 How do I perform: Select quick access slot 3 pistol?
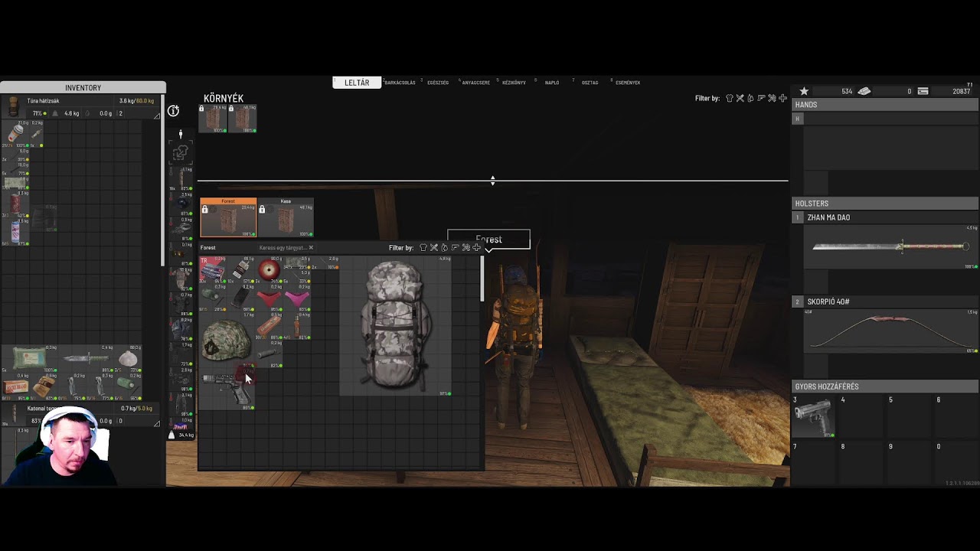coord(813,418)
